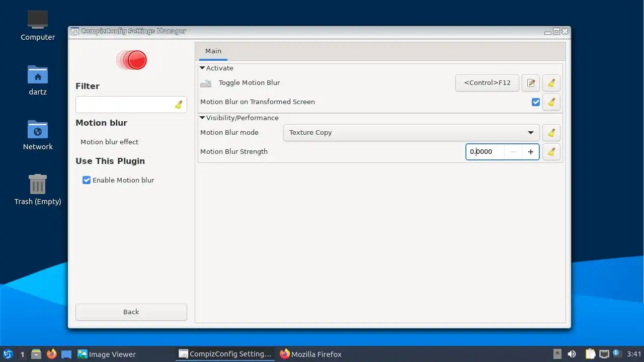Toggle Motion Blur on Transformed Screen checkbox
This screenshot has height=362, width=644.
tap(536, 102)
